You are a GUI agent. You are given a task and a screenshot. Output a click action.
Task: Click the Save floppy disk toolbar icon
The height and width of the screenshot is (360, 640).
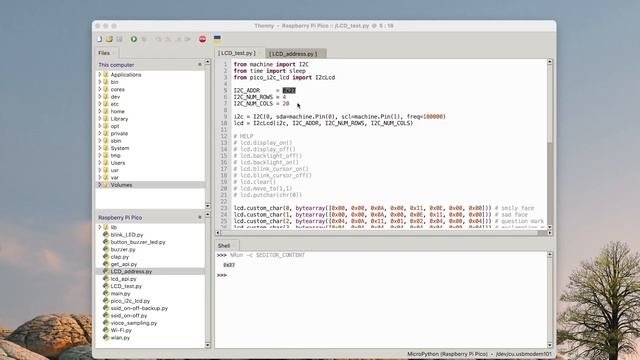pos(119,39)
